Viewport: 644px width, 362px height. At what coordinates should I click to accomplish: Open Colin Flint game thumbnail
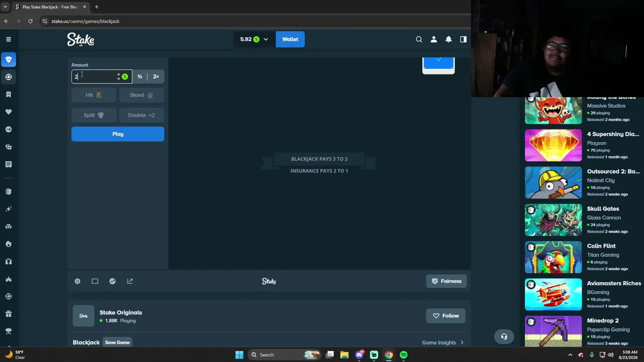[x=553, y=257]
